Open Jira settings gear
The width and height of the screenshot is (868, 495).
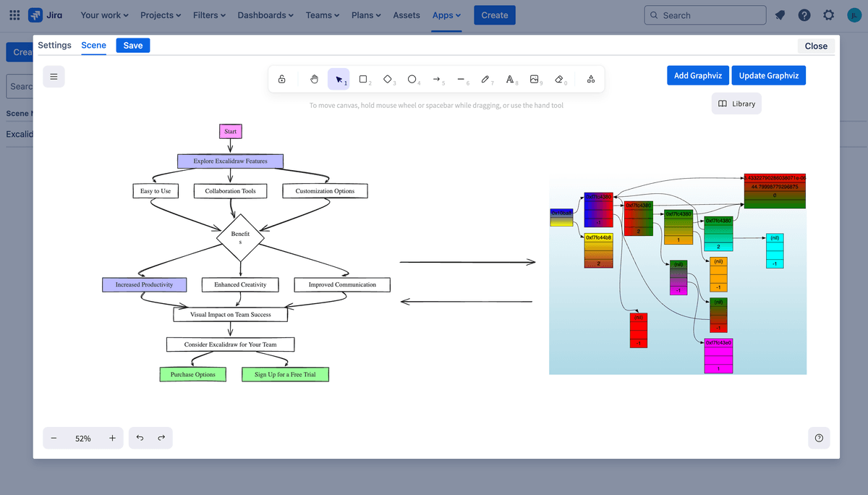pos(828,15)
